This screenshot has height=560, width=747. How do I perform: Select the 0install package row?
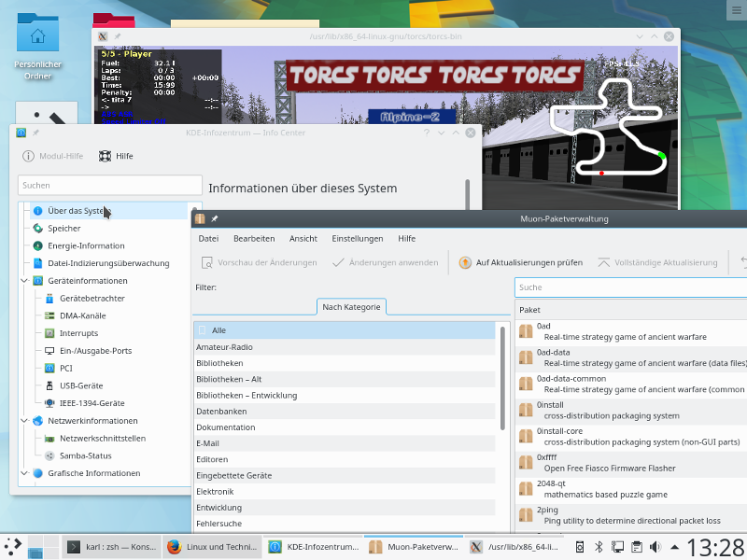pyautogui.click(x=631, y=410)
